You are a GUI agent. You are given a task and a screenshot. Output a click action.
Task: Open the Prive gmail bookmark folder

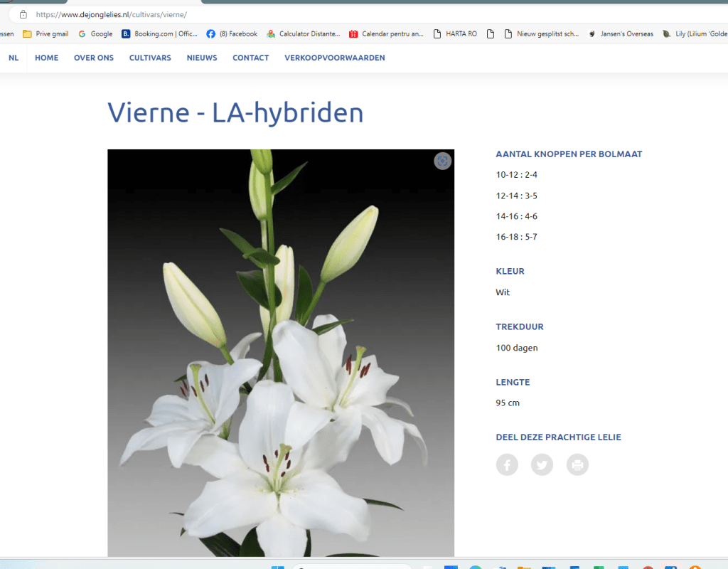45,33
